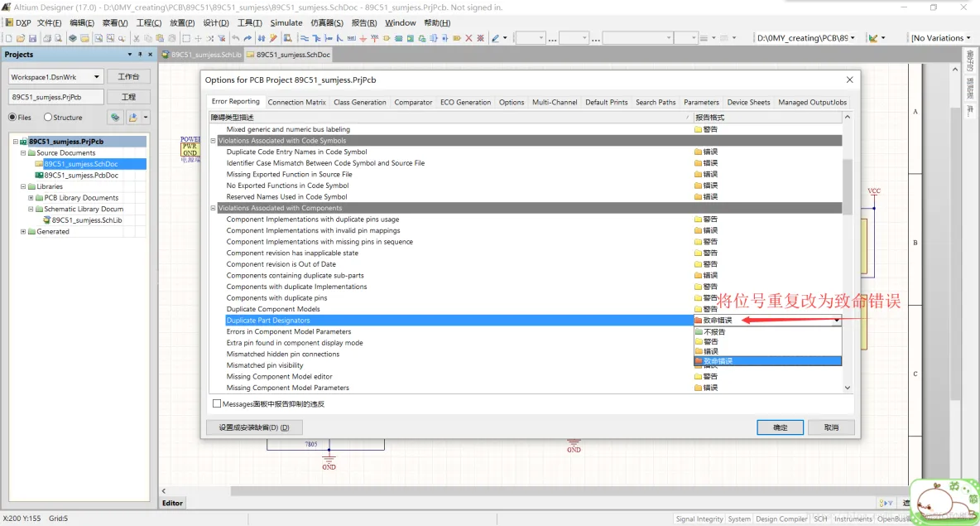Open the small arrow next to export icon
Viewport: 980px width, 526px height.
(x=146, y=117)
